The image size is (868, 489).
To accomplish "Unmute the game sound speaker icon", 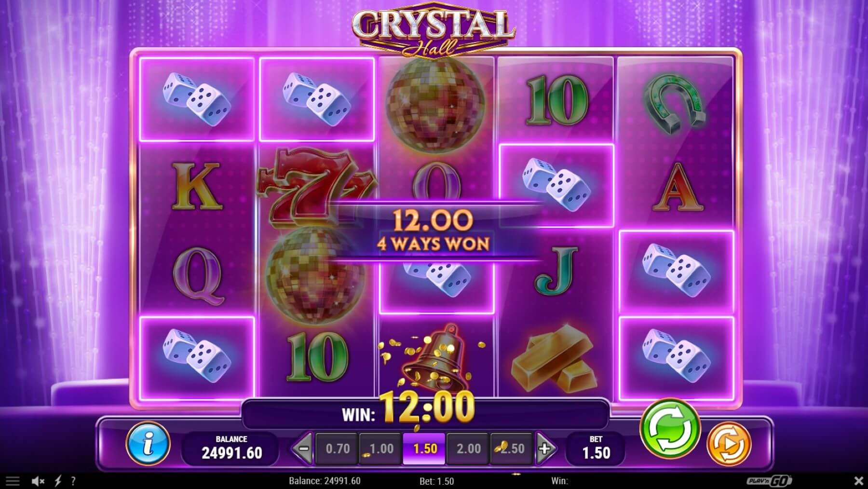I will (38, 481).
